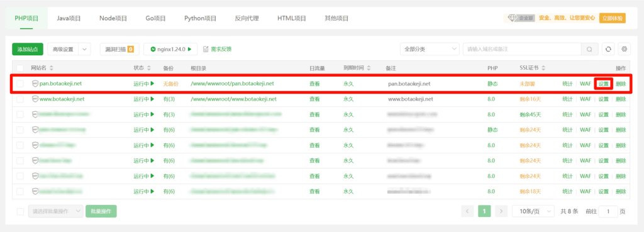Open the table settings gear icon
This screenshot has height=232, width=644.
pos(625,49)
